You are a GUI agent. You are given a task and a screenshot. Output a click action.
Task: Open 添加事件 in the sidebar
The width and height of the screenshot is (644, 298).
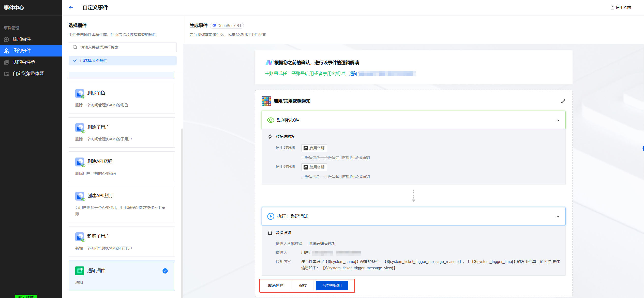[22, 39]
